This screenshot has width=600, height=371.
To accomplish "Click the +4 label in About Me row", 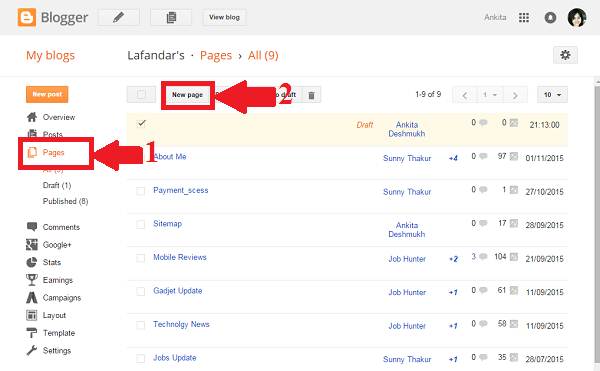I will [x=453, y=158].
